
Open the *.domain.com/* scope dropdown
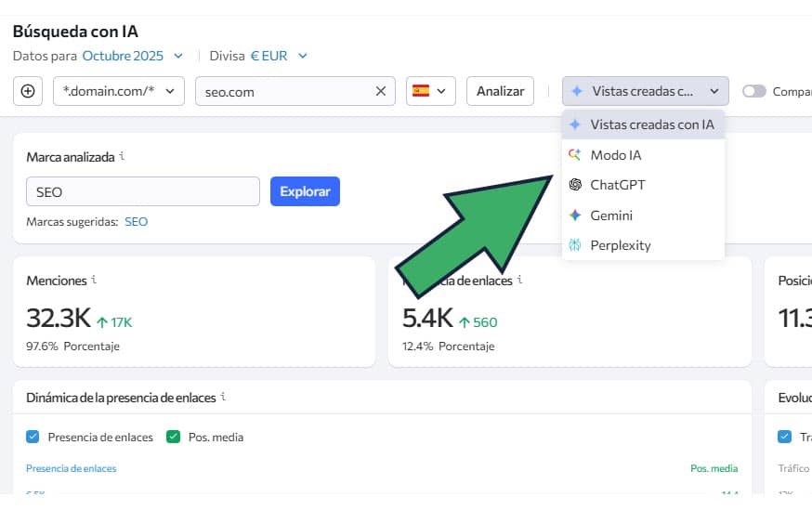(119, 91)
